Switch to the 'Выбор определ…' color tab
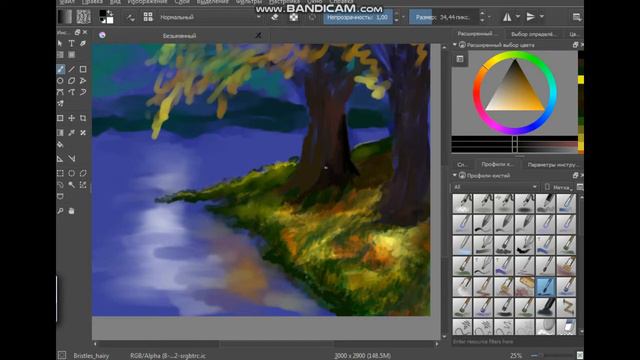The image size is (640, 360). coord(533,34)
